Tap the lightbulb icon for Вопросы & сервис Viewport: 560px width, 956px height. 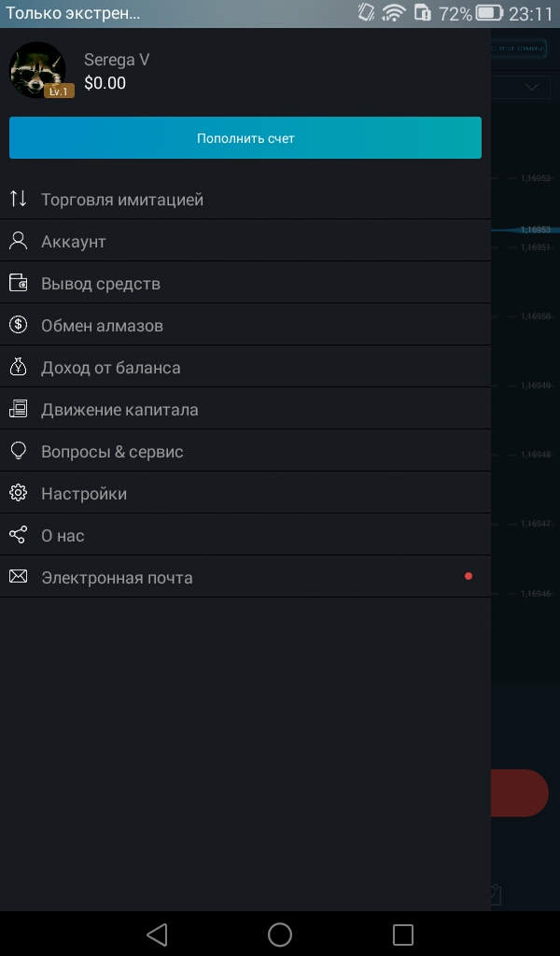pos(19,451)
